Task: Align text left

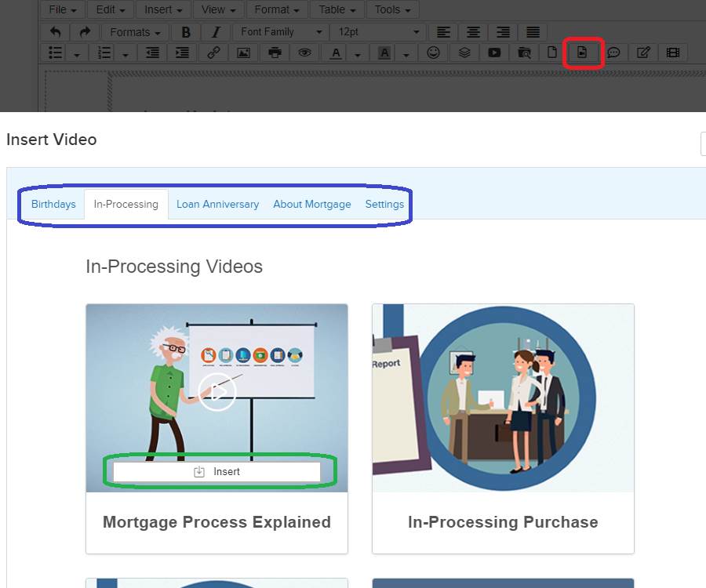Action: [x=443, y=32]
